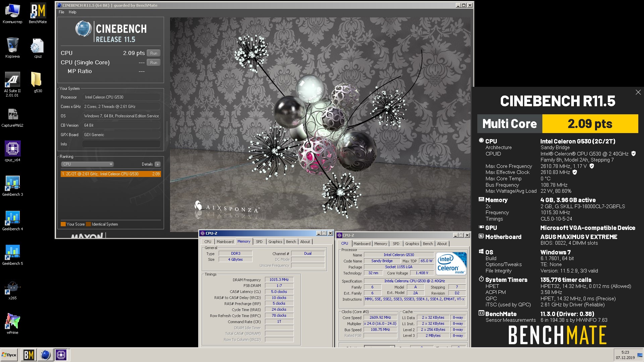Open Mainboard tab in right CPU-Z window

coord(362,244)
